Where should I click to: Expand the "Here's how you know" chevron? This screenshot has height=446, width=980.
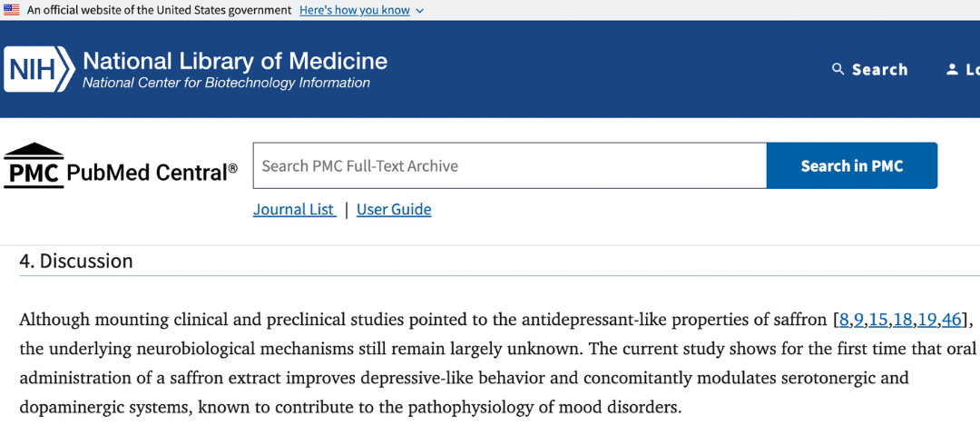pos(419,11)
